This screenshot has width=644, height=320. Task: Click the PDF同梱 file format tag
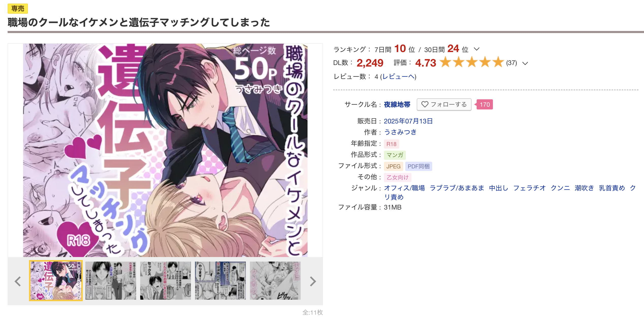[x=418, y=166]
